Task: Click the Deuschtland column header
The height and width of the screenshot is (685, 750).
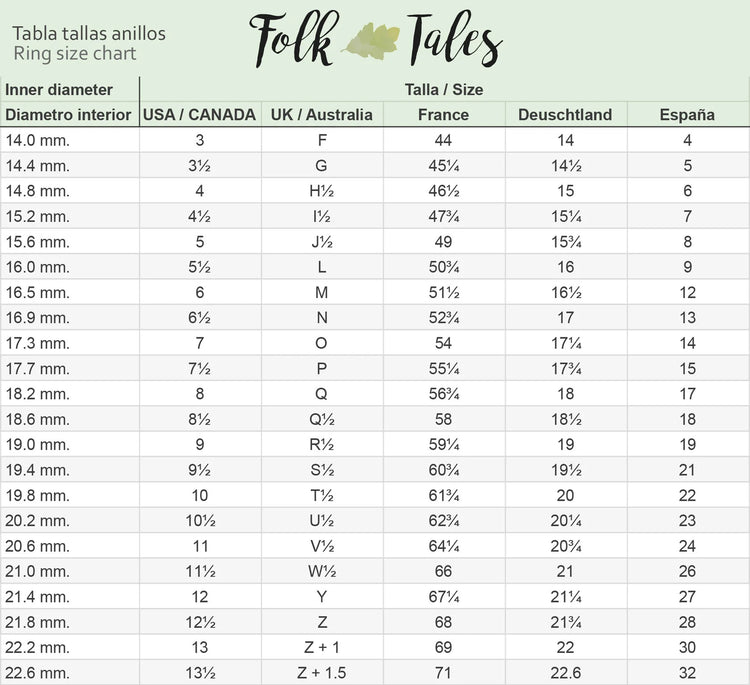Action: tap(565, 115)
